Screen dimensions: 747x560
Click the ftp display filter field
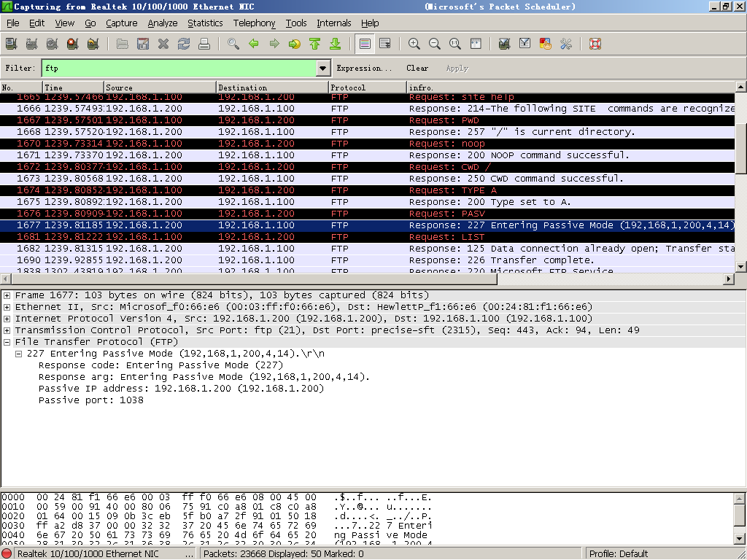(x=179, y=68)
